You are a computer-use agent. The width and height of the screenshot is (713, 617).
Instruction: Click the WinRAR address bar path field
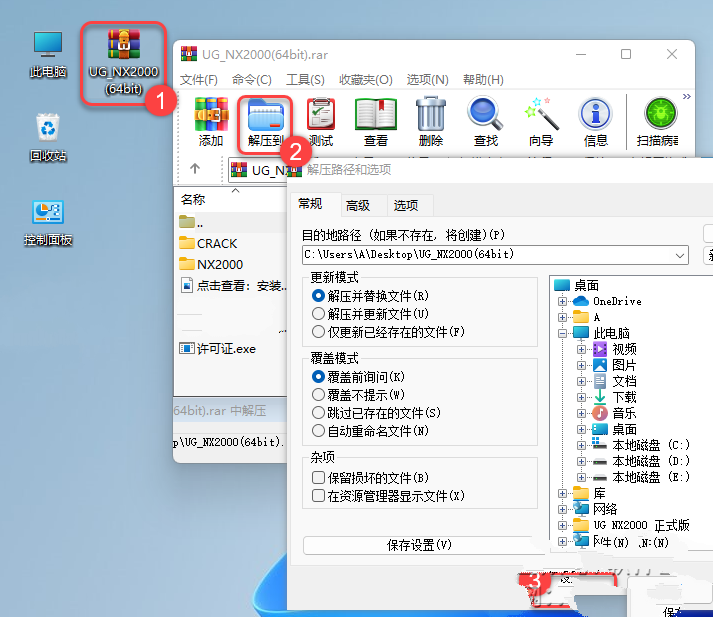pyautogui.click(x=257, y=170)
